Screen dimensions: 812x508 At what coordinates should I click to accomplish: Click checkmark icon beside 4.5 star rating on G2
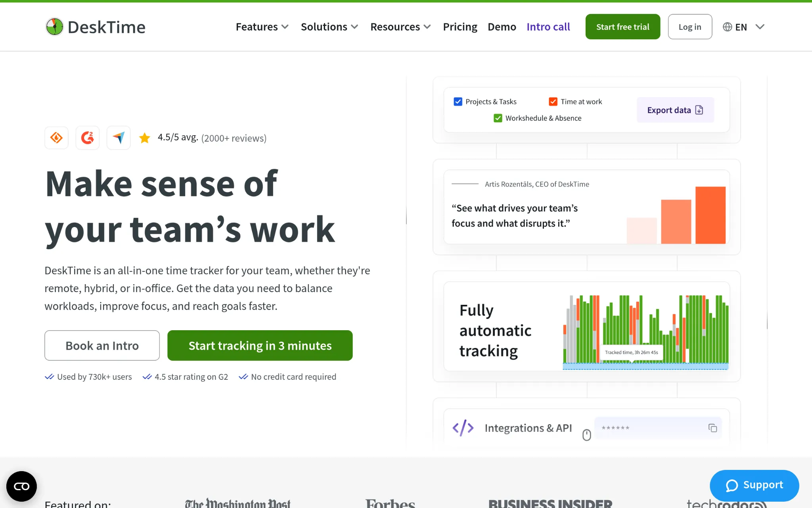click(x=147, y=377)
